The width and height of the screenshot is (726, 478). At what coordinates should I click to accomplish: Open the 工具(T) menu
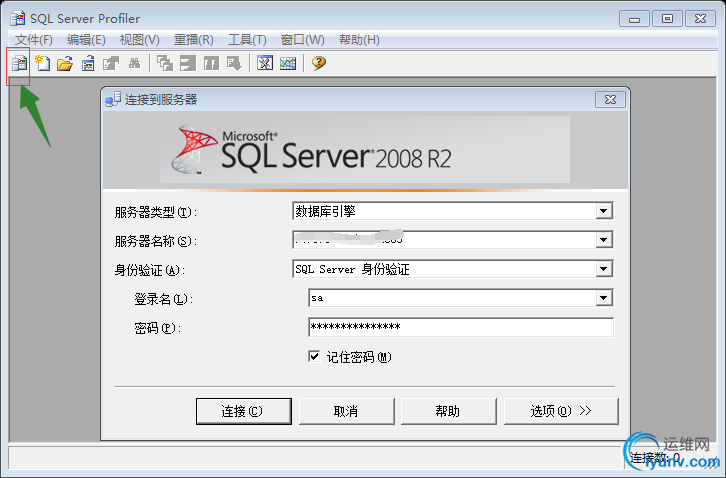pos(247,40)
